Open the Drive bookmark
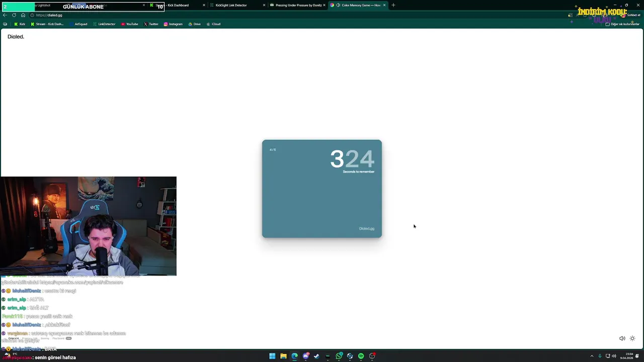 [194, 24]
